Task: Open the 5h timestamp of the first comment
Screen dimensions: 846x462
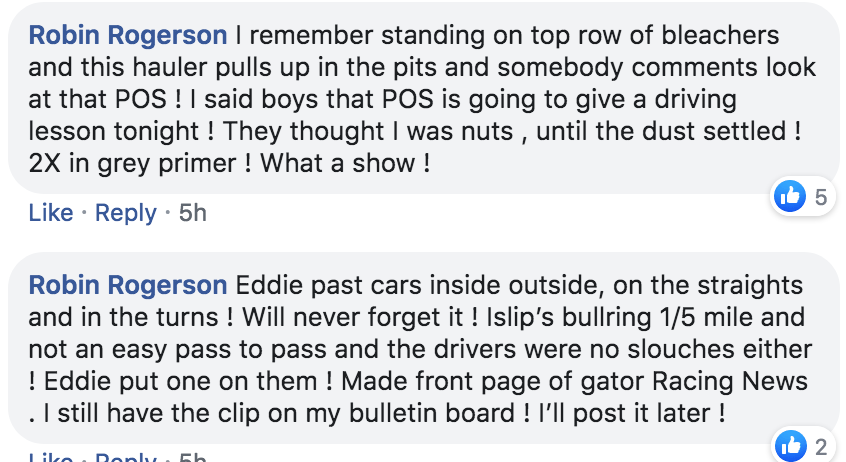Action: [x=193, y=213]
